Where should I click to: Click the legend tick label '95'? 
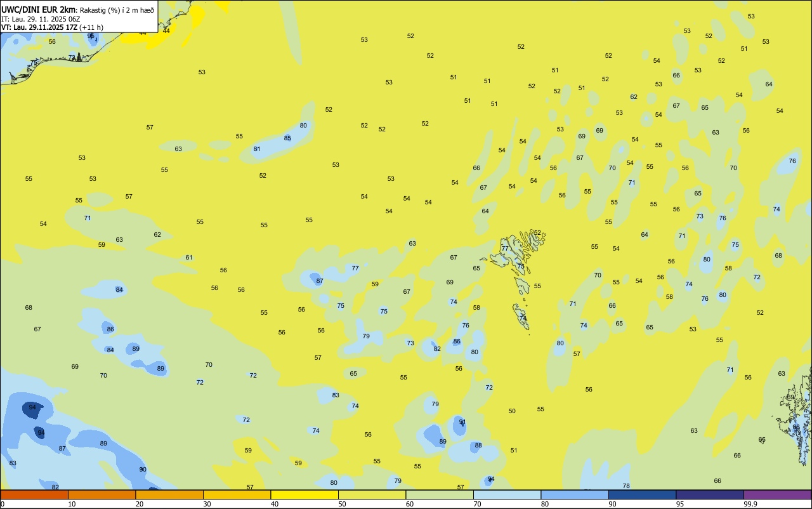pos(680,504)
